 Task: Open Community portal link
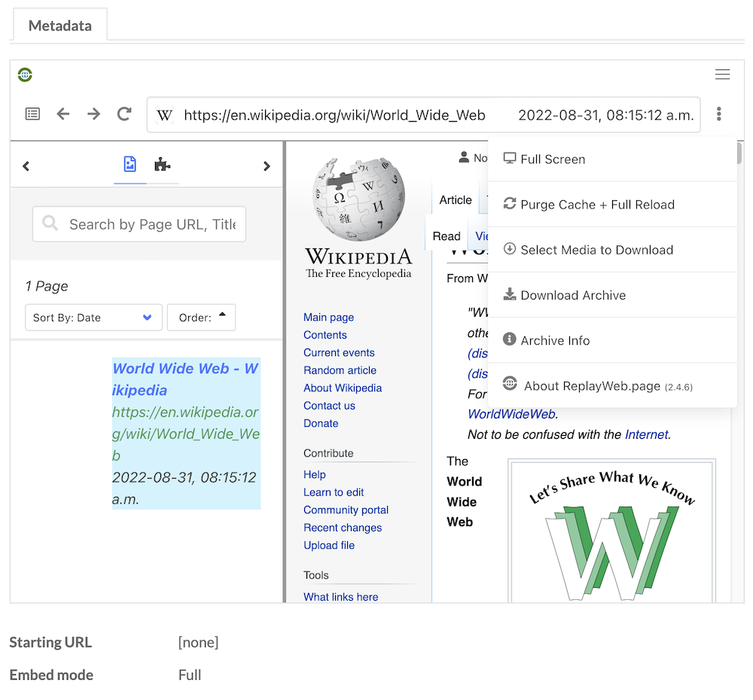346,510
